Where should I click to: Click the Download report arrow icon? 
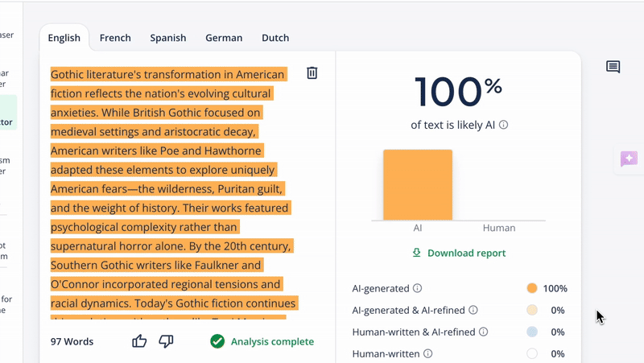click(x=416, y=253)
